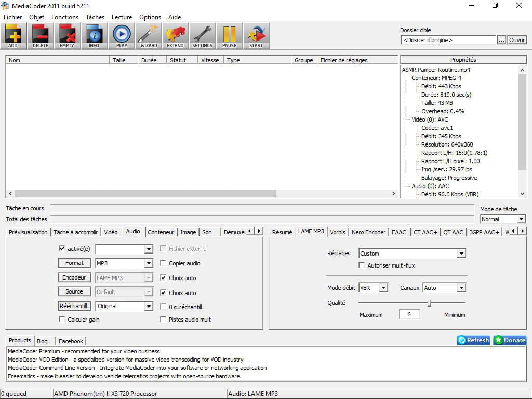532x399 pixels.
Task: Enable Autoriser multi-flux checkbox
Action: tap(362, 265)
